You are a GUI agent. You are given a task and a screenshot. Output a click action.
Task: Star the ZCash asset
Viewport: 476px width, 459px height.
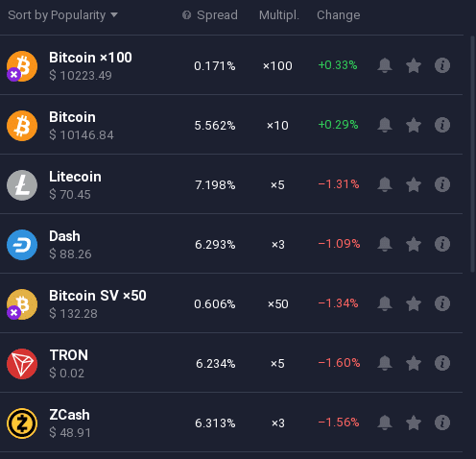[414, 423]
